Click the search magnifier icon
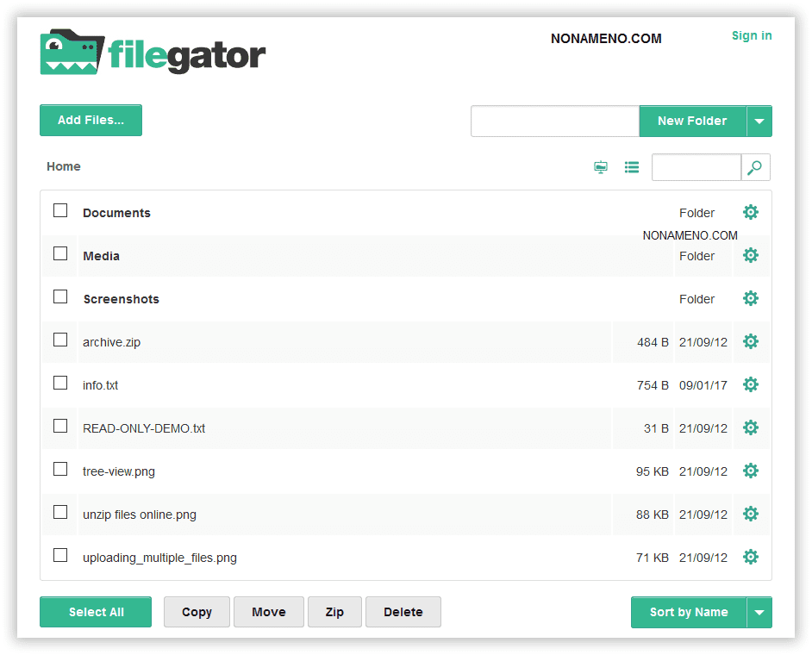 point(755,167)
